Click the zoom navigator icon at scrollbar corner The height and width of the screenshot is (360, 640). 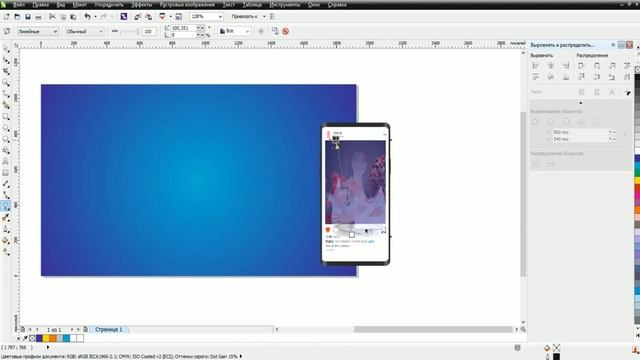click(523, 329)
